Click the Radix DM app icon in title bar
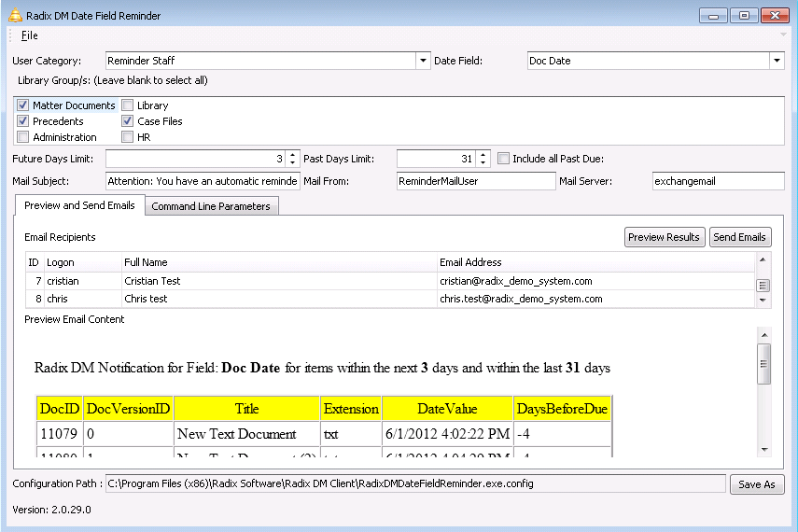This screenshot has height=532, width=798. [x=15, y=15]
